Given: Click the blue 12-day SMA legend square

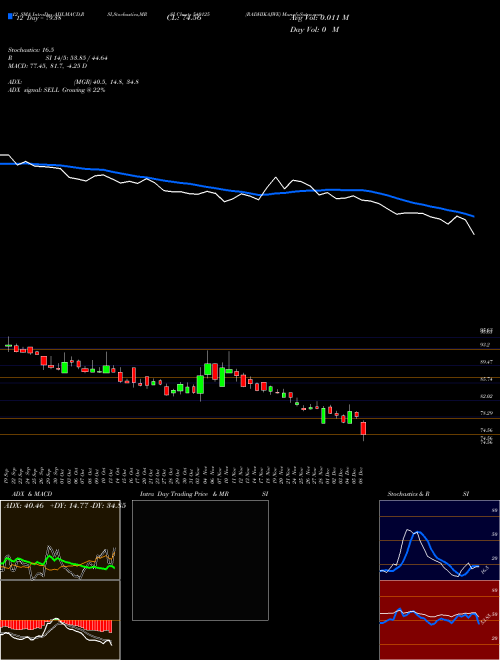Looking at the screenshot, I should (x=11, y=17).
